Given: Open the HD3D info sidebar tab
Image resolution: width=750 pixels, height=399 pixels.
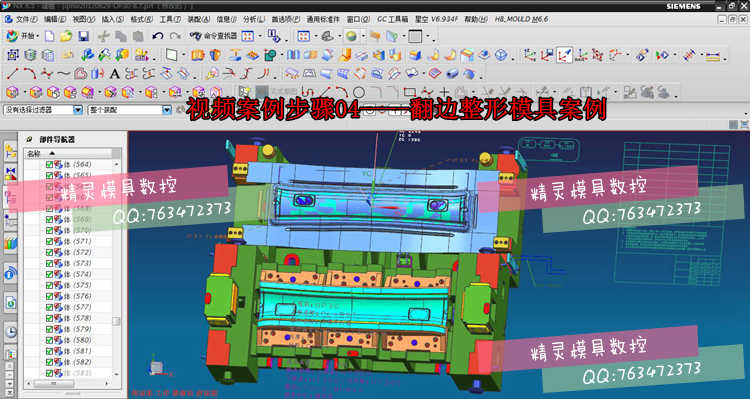Looking at the screenshot, I should click(10, 273).
